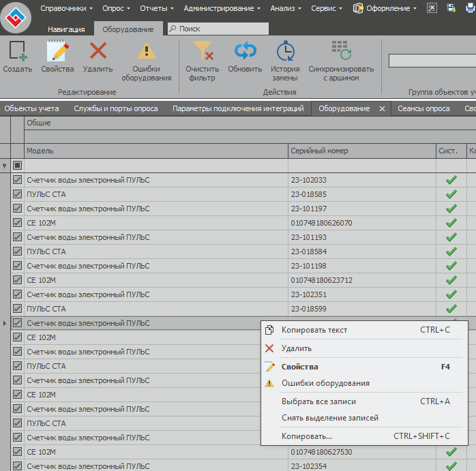Click the Поиск search field
The width and height of the screenshot is (476, 471).
pos(218,29)
